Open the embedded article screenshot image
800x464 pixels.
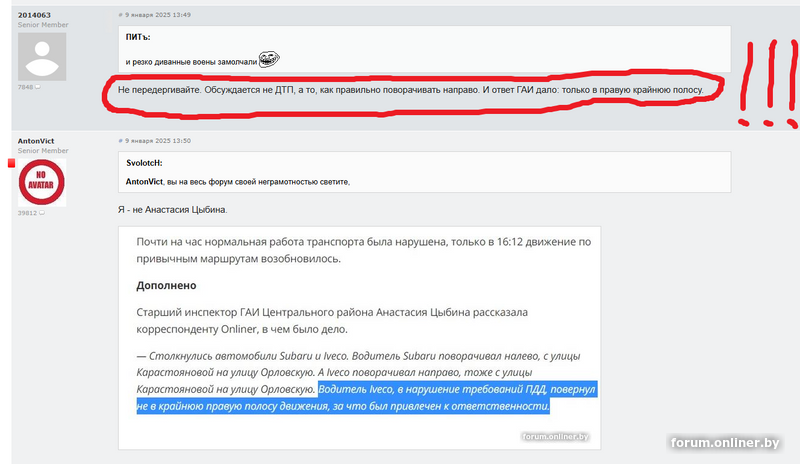click(360, 338)
